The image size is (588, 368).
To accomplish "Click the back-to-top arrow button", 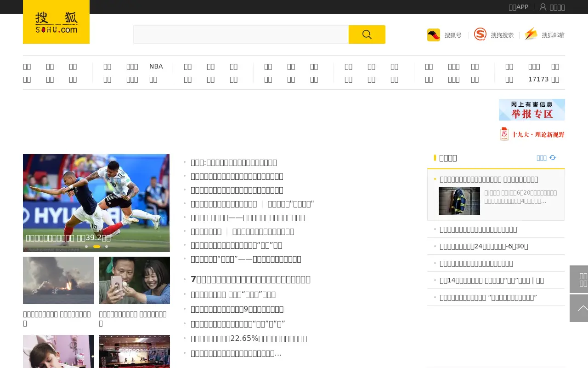I will tap(579, 308).
